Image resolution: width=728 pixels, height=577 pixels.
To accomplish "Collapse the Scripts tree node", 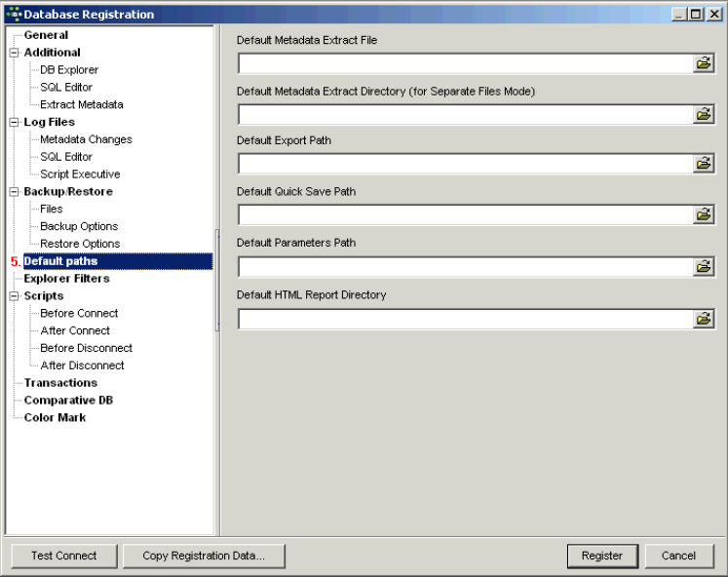I will coord(14,296).
